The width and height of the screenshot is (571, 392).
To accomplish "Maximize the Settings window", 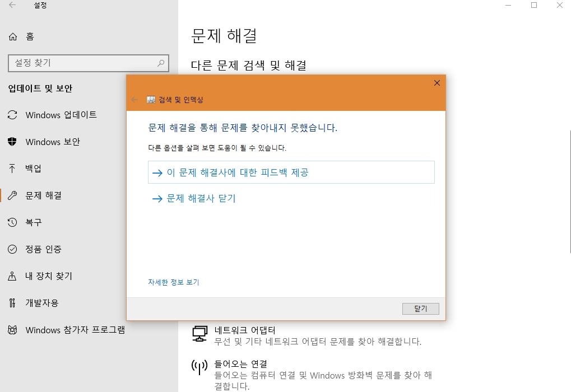I will (534, 5).
